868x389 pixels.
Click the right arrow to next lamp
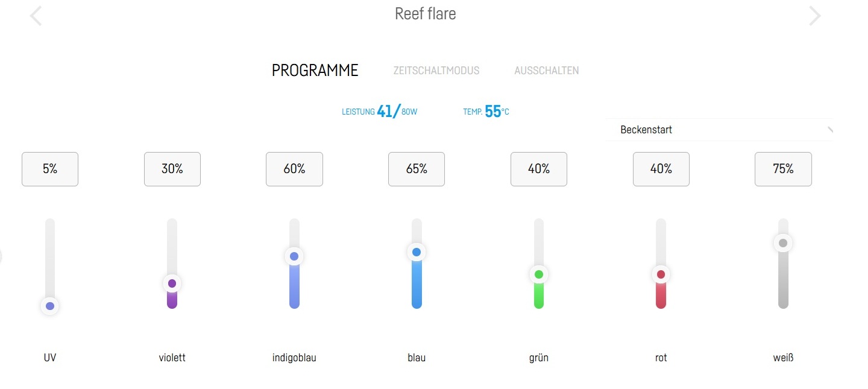click(x=814, y=16)
